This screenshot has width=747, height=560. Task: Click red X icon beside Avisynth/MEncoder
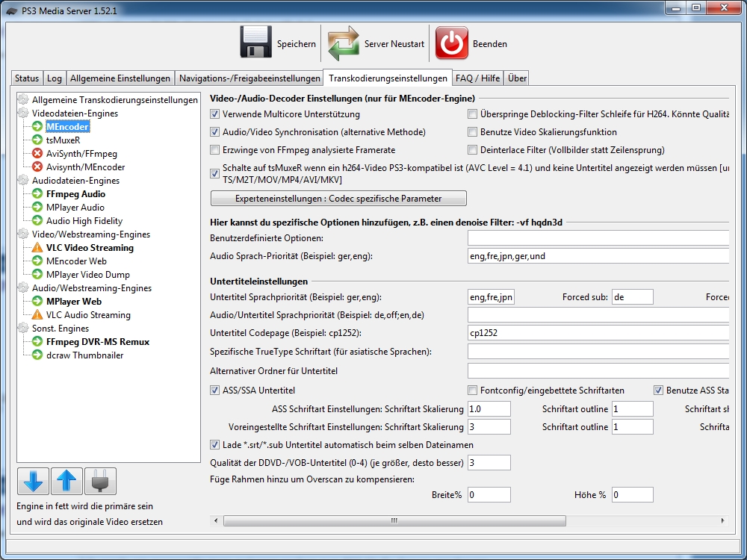(x=37, y=167)
